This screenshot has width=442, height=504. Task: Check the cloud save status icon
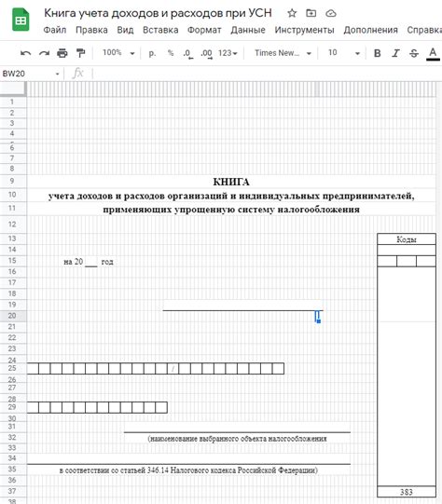pyautogui.click(x=331, y=13)
